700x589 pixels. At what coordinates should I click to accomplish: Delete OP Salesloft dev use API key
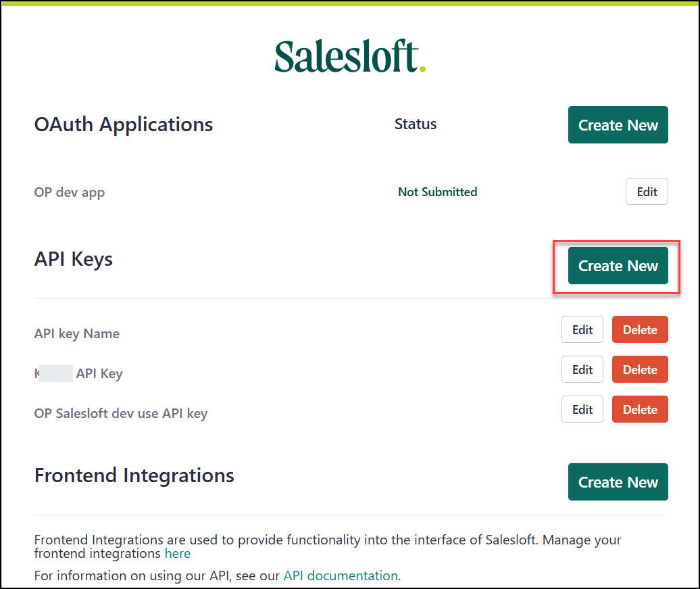tap(640, 409)
